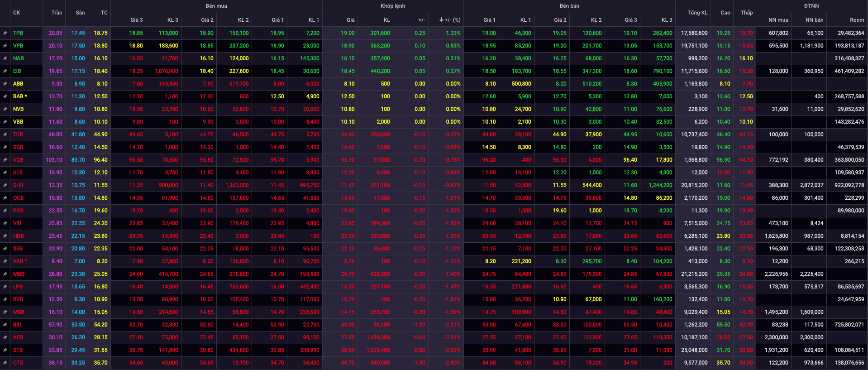The height and width of the screenshot is (370, 868).
Task: Pin the TPB row
Action: pos(5,33)
